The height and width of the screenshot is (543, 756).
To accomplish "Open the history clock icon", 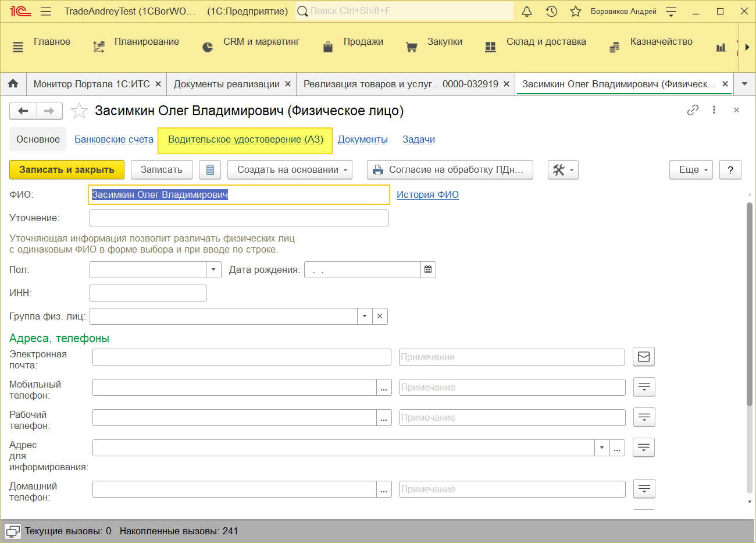I will point(551,11).
